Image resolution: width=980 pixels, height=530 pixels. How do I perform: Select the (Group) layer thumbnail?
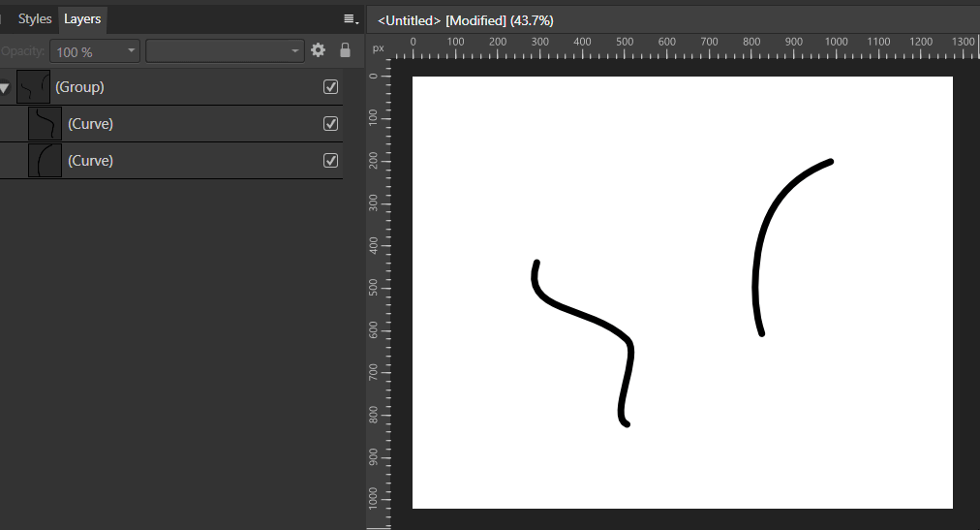point(33,87)
